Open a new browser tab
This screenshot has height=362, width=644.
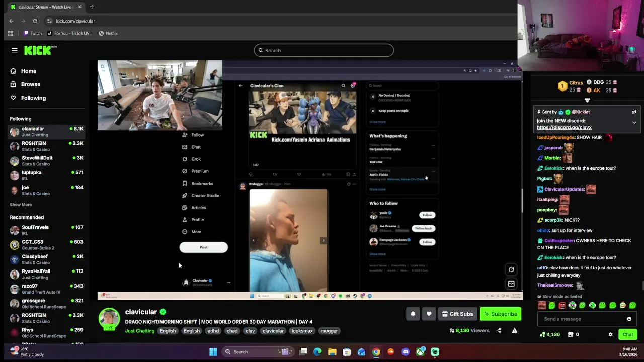pyautogui.click(x=92, y=7)
